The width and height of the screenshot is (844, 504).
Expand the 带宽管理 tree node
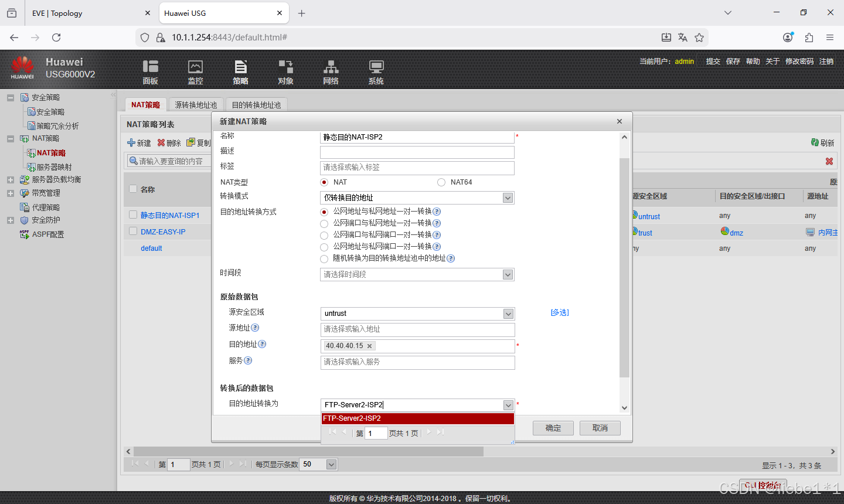[x=11, y=193]
